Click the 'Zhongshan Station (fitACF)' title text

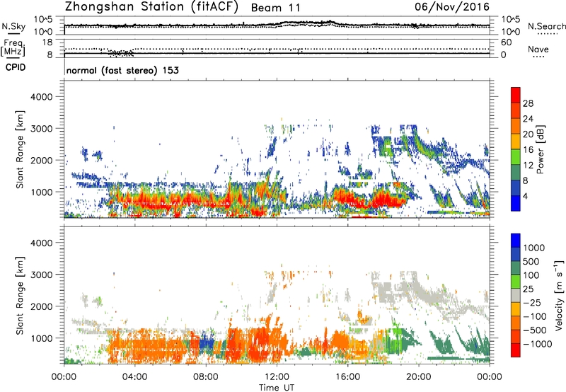151,7
